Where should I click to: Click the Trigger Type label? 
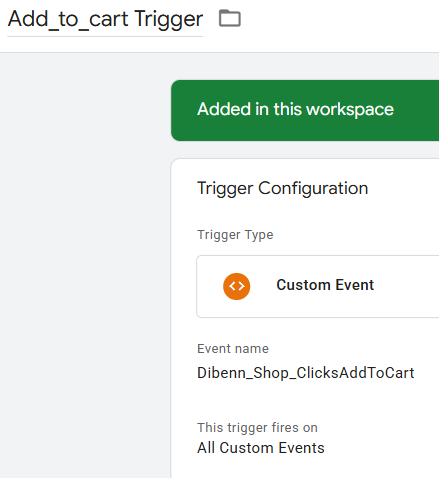pos(235,235)
